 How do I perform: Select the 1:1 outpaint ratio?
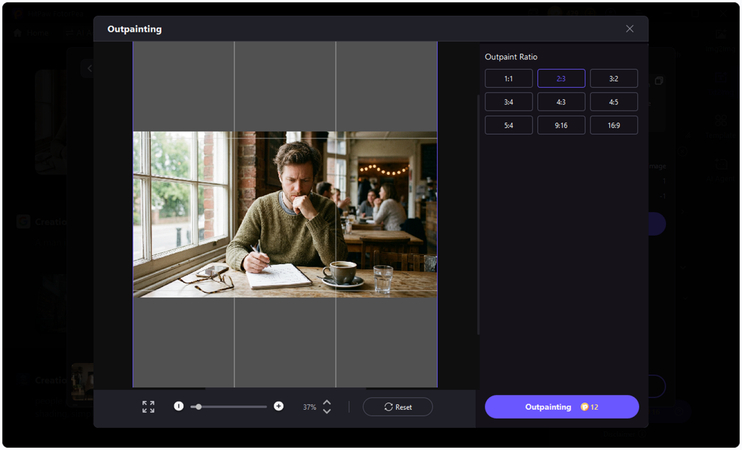(509, 78)
